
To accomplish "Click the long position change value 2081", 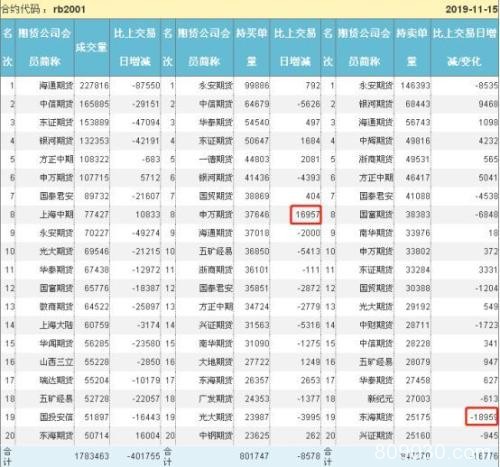I will click(310, 159).
